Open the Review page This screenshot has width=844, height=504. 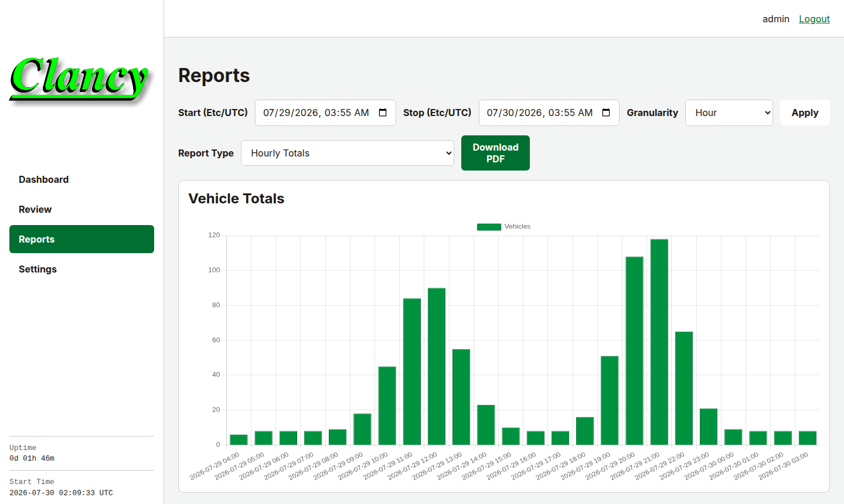pos(81,209)
